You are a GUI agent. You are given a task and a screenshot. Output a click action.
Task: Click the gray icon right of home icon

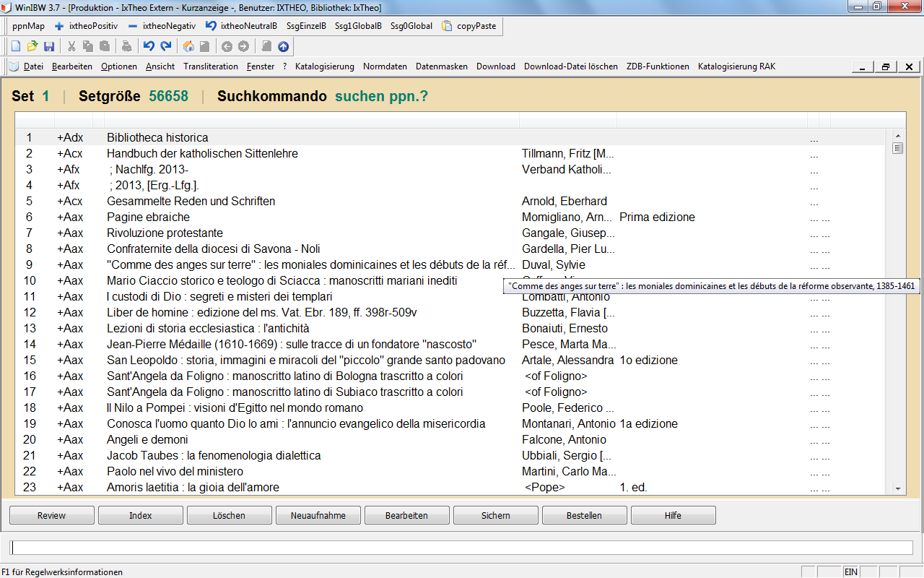(x=205, y=46)
